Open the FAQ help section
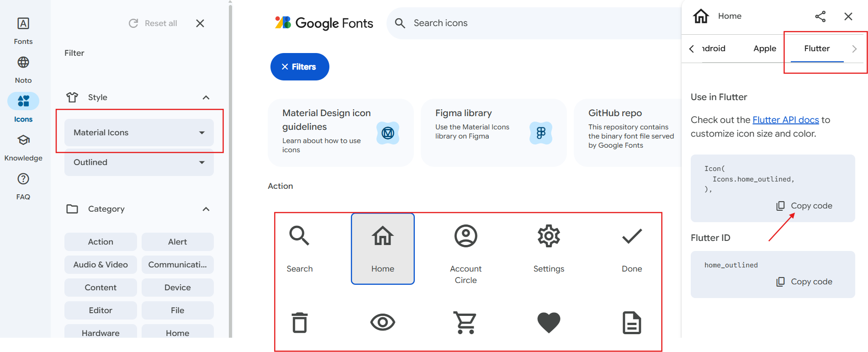The height and width of the screenshot is (352, 868). point(23,186)
